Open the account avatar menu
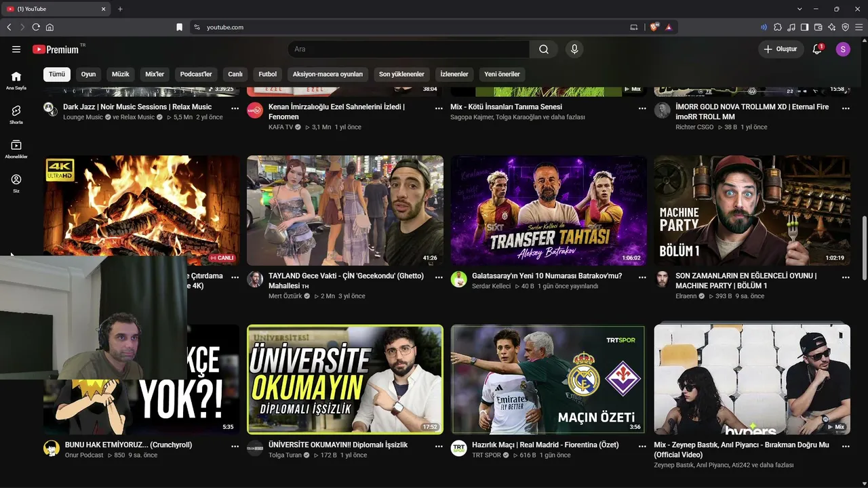This screenshot has height=488, width=868. coord(843,49)
